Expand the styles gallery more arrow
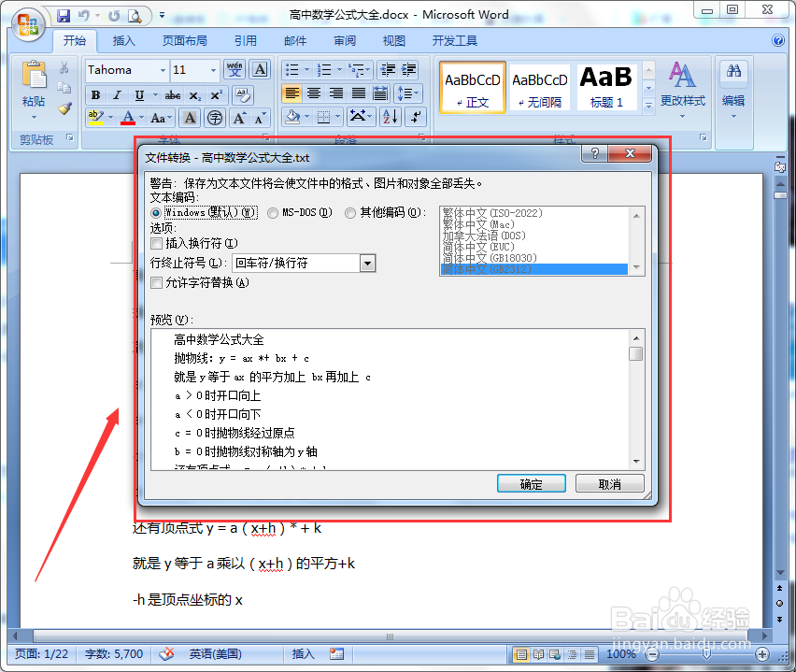Image resolution: width=796 pixels, height=672 pixels. click(648, 106)
